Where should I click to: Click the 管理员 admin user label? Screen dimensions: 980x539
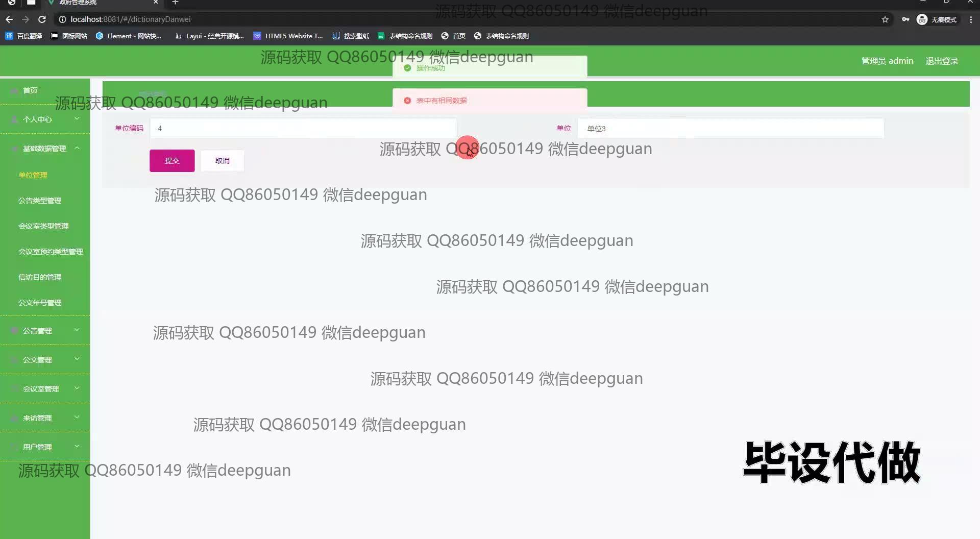pyautogui.click(x=887, y=61)
